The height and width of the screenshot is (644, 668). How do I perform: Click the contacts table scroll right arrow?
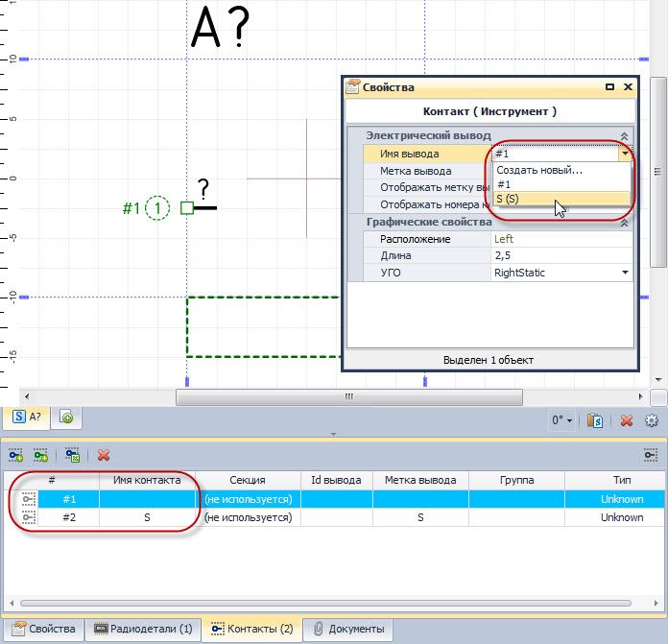[x=656, y=603]
